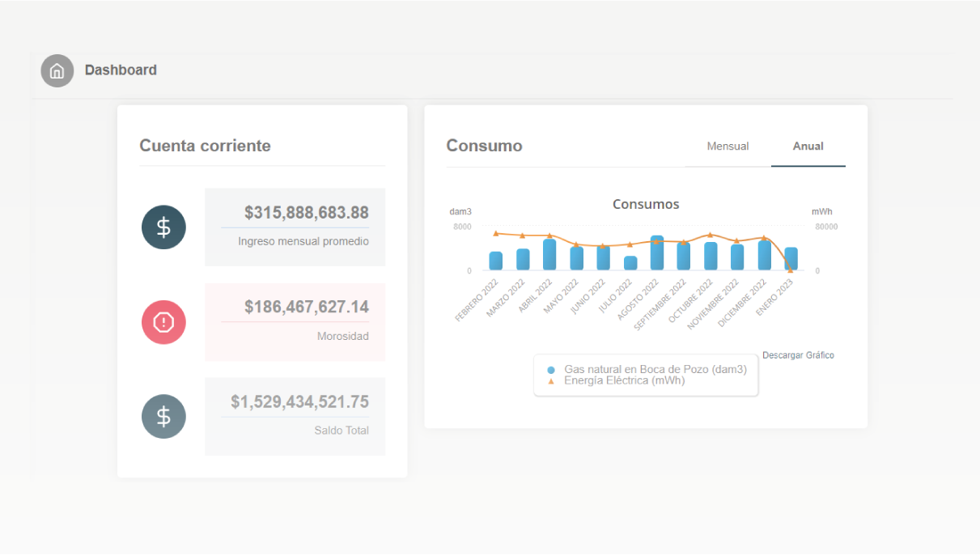Open the Saldo Total amount card
The height and width of the screenshot is (556, 980).
click(295, 416)
